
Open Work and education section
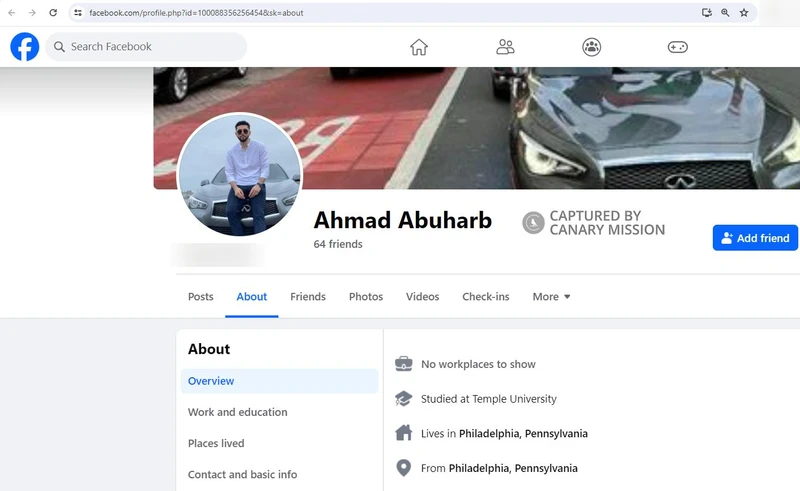pos(237,412)
